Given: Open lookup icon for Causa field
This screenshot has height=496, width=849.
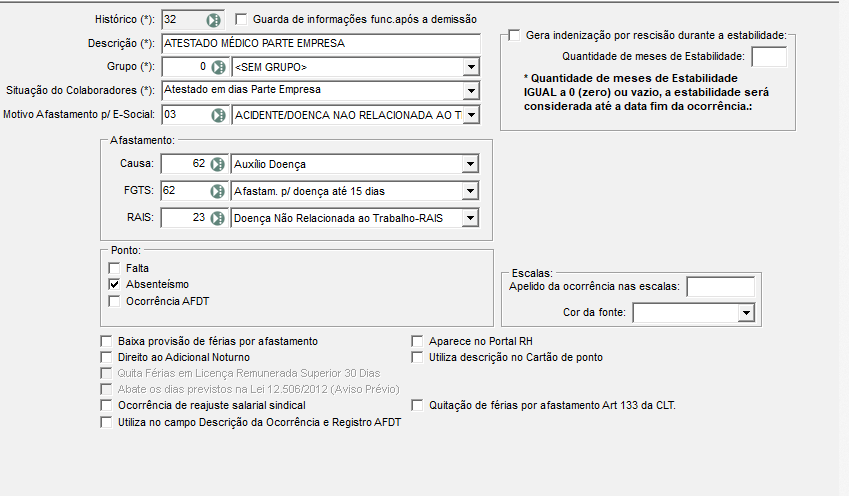Looking at the screenshot, I should point(217,164).
